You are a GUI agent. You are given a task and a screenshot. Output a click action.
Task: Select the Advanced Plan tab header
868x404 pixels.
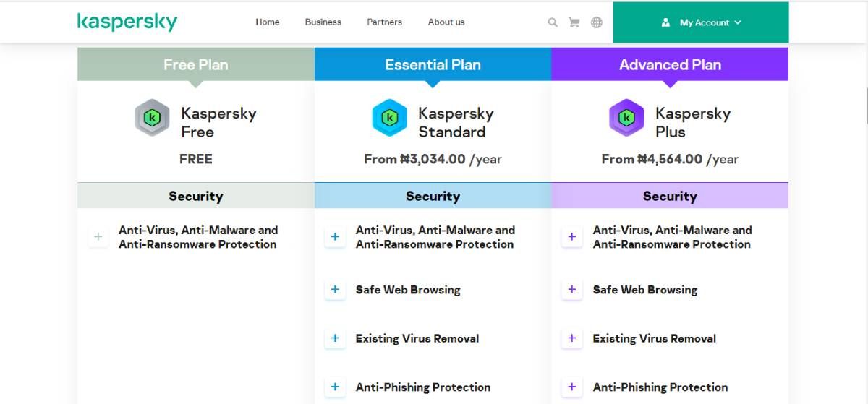coord(670,64)
